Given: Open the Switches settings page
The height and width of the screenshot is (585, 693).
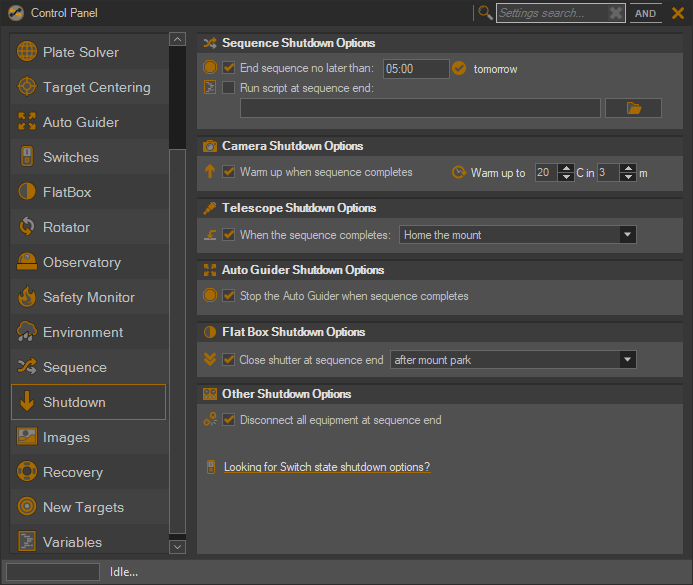Looking at the screenshot, I should tap(89, 156).
